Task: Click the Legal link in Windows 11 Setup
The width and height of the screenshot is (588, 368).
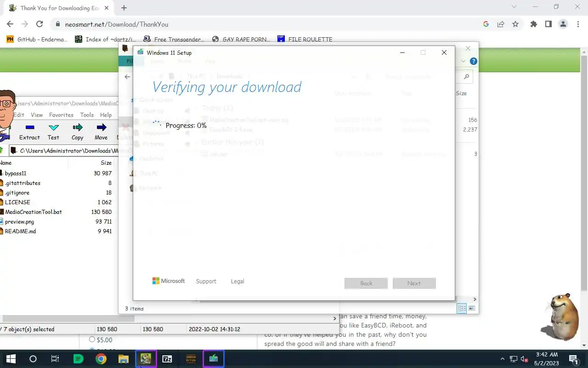Action: (237, 281)
